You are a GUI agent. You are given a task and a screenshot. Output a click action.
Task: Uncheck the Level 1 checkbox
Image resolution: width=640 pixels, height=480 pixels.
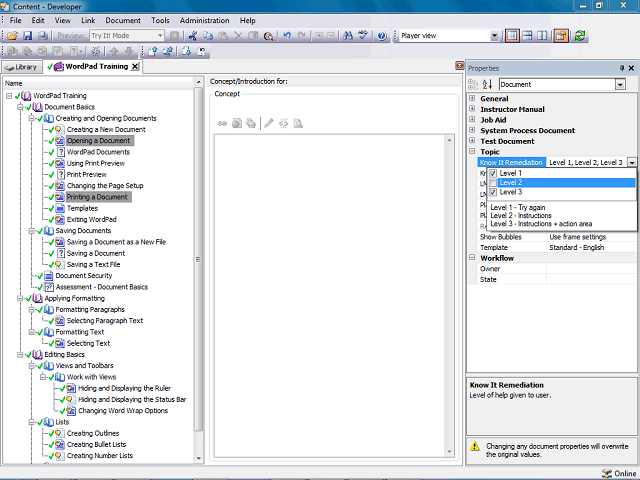pos(493,173)
